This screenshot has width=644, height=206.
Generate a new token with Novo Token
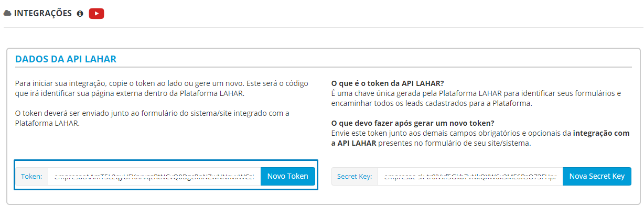click(288, 176)
